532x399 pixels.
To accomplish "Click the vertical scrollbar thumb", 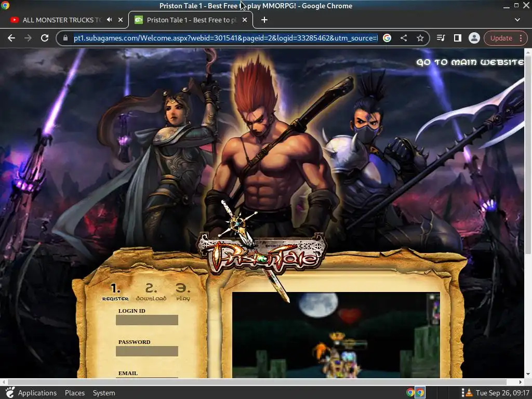I will pos(528,154).
